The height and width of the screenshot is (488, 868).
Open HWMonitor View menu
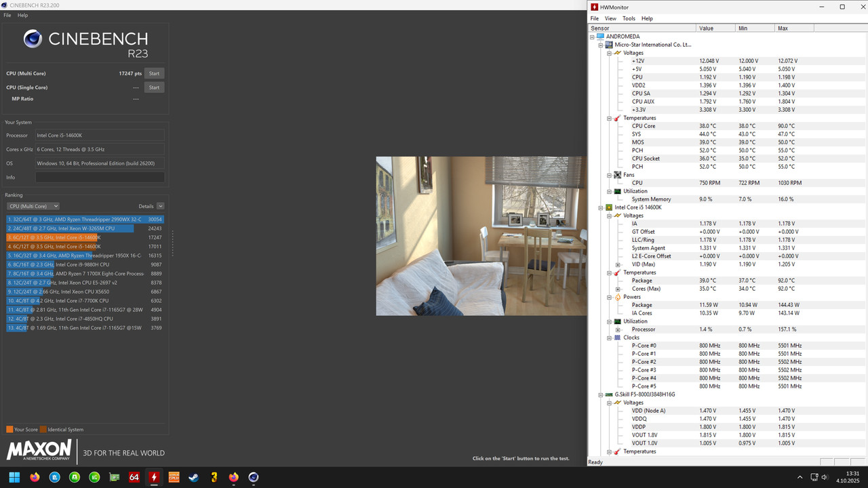coord(610,18)
